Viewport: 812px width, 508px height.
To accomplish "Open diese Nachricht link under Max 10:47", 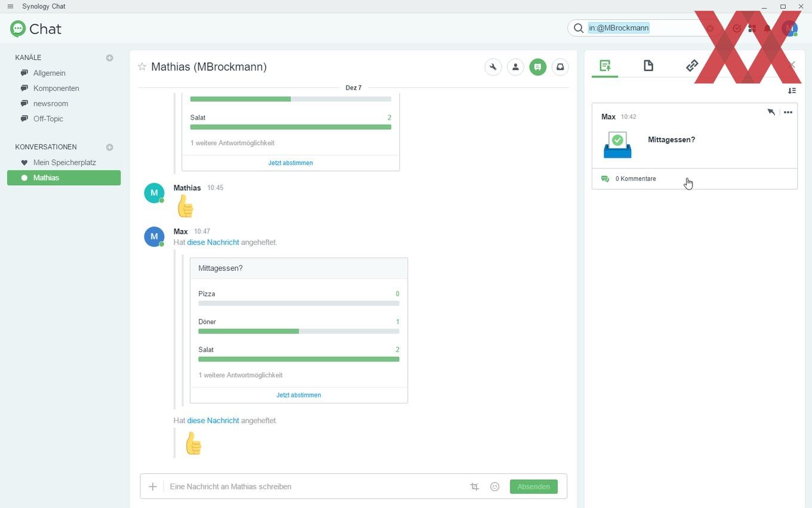I will (213, 242).
